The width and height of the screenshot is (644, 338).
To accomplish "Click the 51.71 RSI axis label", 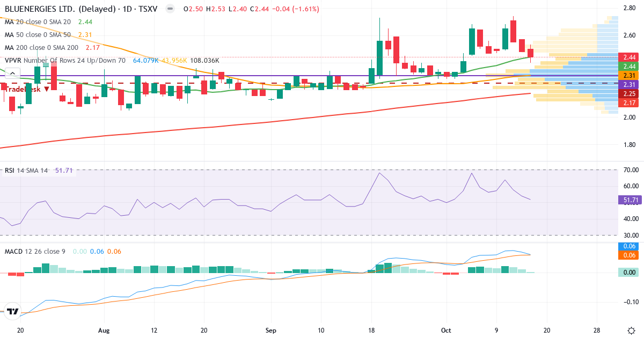I will tap(630, 200).
